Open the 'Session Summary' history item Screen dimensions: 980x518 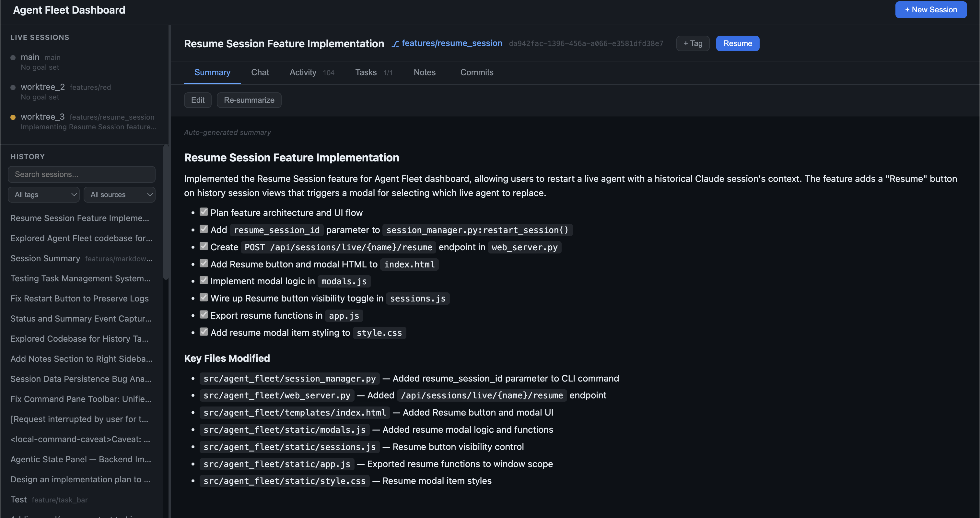pyautogui.click(x=81, y=258)
